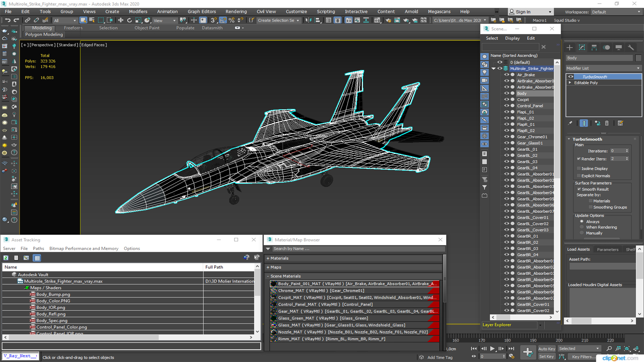Click the Undo arrow icon in main toolbar
Viewport: 644px width, 362px height.
click(7, 20)
